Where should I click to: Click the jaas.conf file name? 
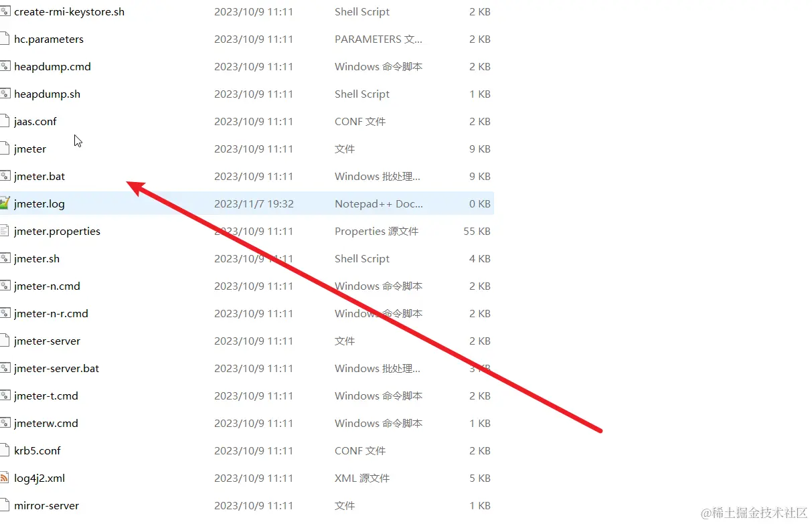click(x=35, y=122)
